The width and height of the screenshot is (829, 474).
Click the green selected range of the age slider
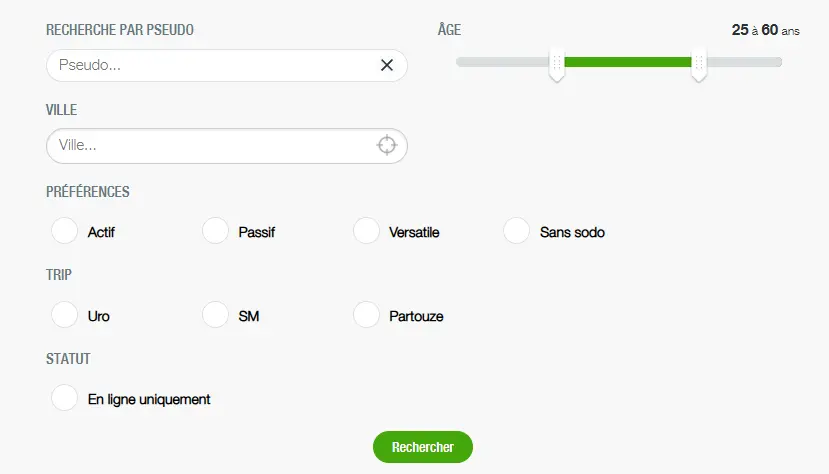pos(628,62)
